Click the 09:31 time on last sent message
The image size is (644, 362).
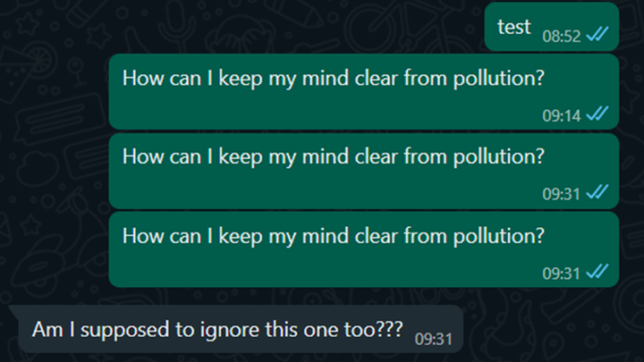tap(562, 271)
